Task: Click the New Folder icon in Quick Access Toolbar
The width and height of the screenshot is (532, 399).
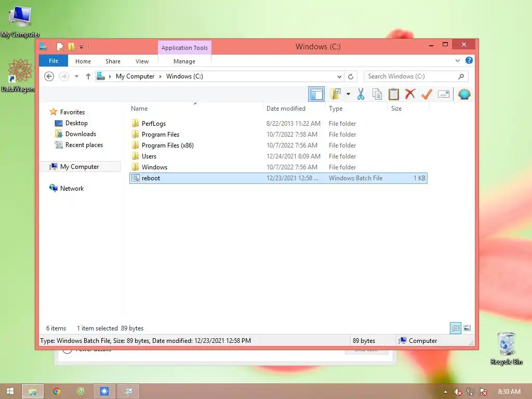Action: (71, 46)
